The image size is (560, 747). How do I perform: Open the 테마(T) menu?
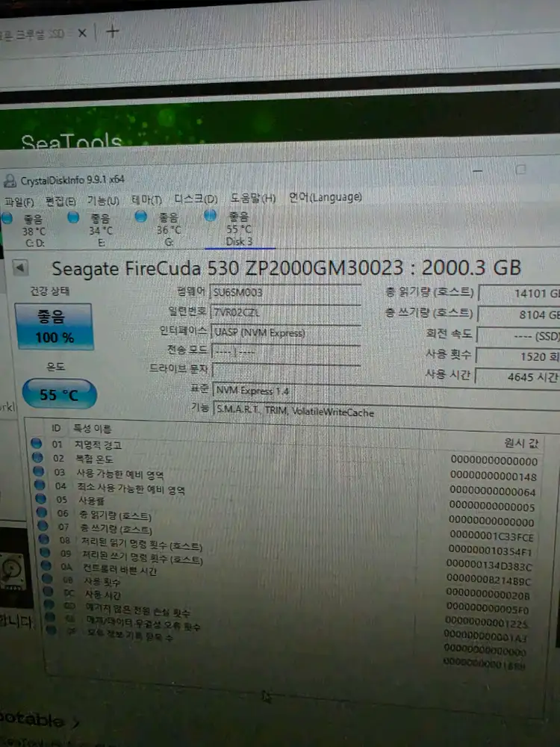tap(146, 200)
